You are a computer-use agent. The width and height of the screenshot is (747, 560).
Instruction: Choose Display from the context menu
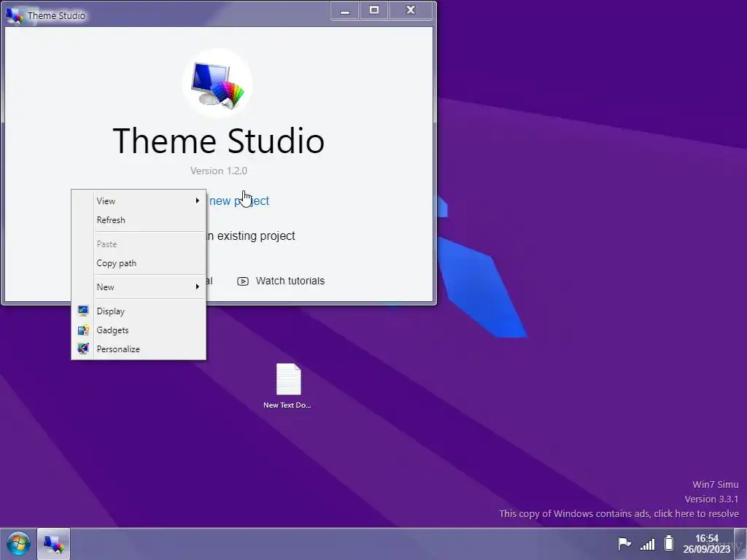point(139,311)
